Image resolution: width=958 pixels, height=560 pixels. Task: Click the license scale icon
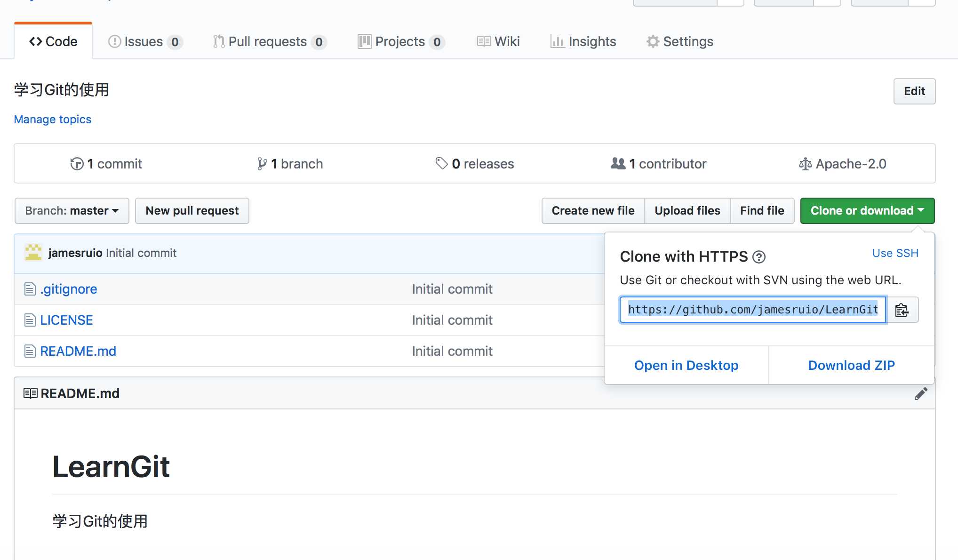pyautogui.click(x=806, y=164)
